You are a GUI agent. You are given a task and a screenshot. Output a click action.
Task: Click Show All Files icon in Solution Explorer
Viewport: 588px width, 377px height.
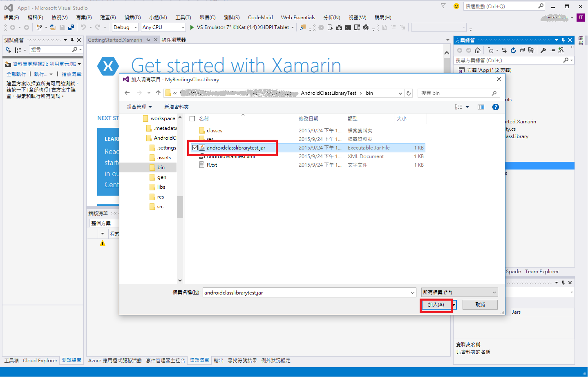[531, 50]
